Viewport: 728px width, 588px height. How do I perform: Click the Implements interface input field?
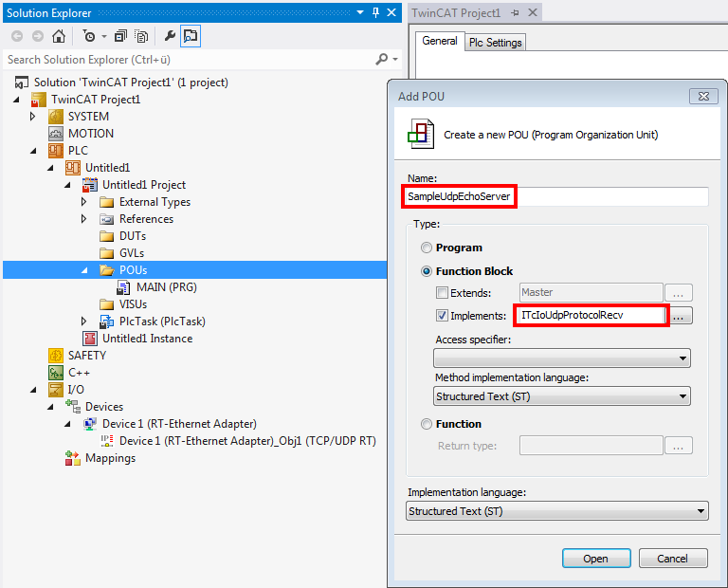pos(591,316)
